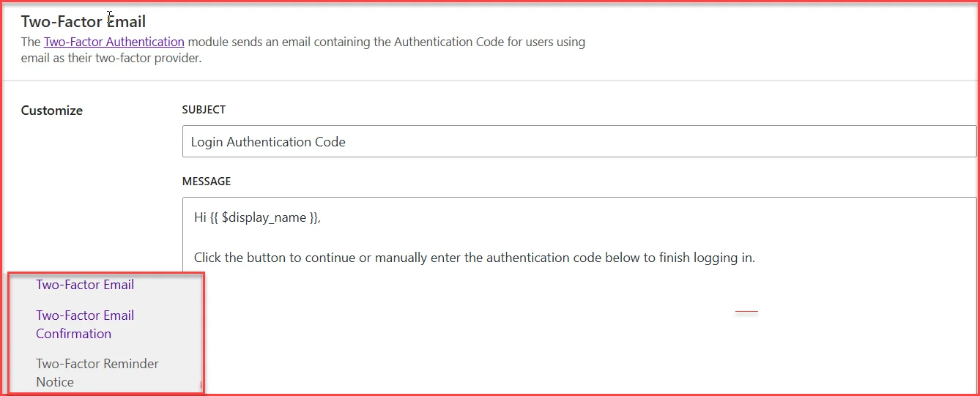Click the word "Login" in the Subject field
This screenshot has width=980, height=396.
click(x=207, y=142)
